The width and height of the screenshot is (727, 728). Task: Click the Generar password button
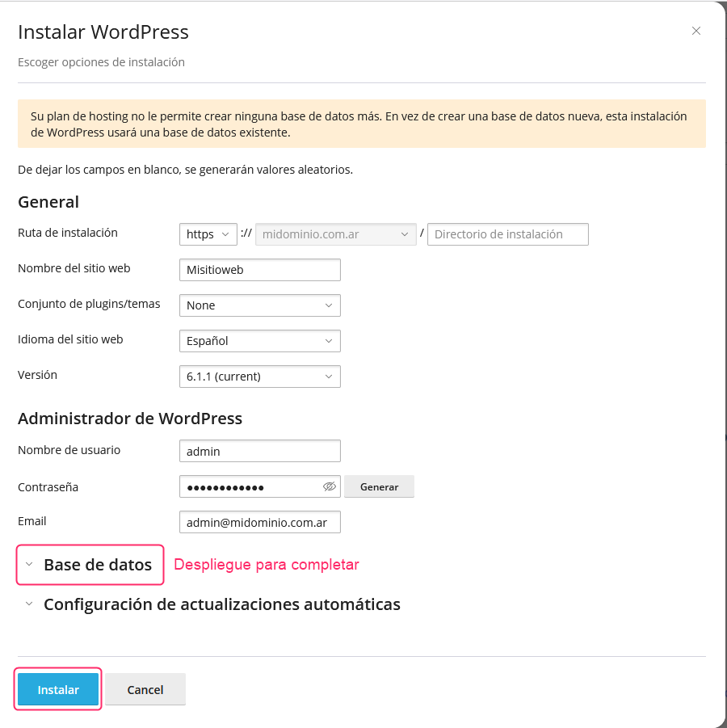[380, 486]
